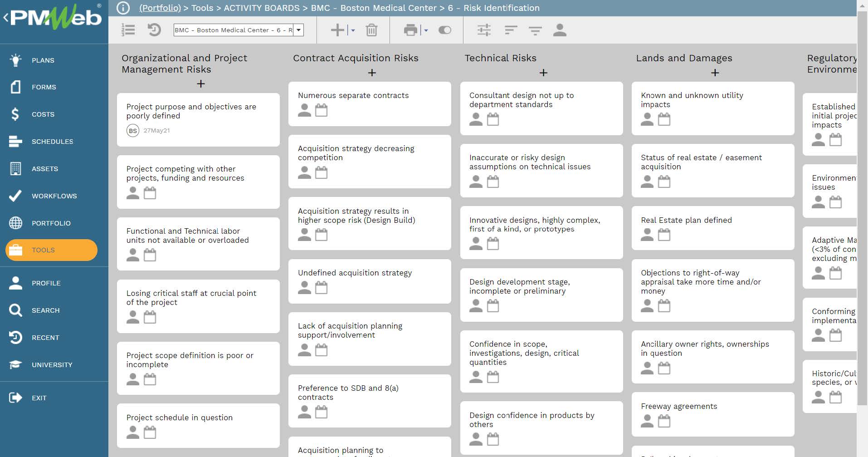Image resolution: width=868 pixels, height=457 pixels.
Task: Click assignee icon on 'Consultant design not up to' card
Action: point(476,119)
